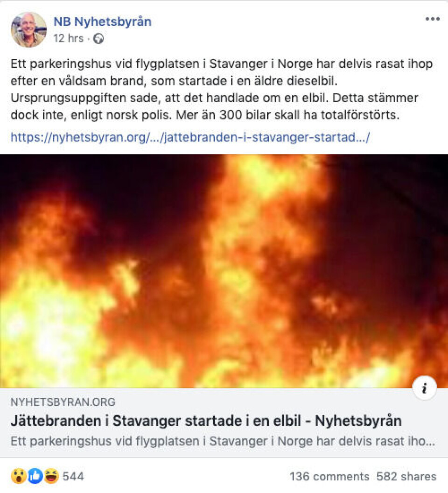Image resolution: width=448 pixels, height=493 pixels.
Task: Click the 12 hrs timestamp
Action: 68,38
